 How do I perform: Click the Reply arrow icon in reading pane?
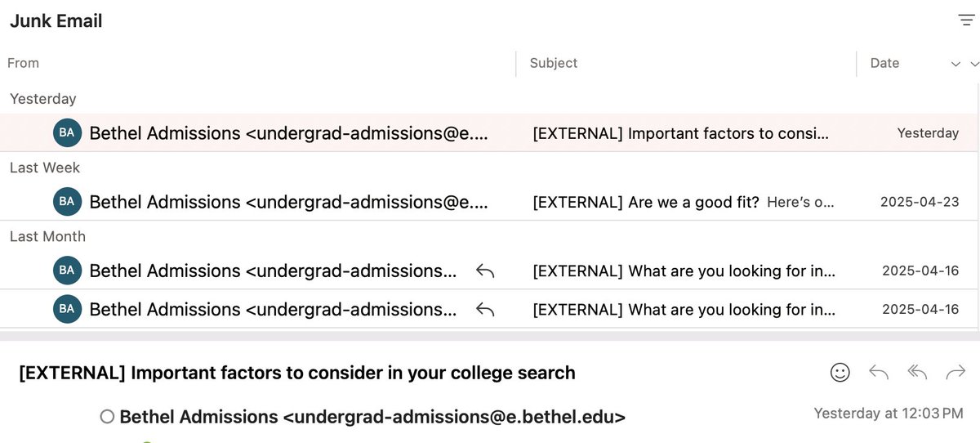(879, 373)
